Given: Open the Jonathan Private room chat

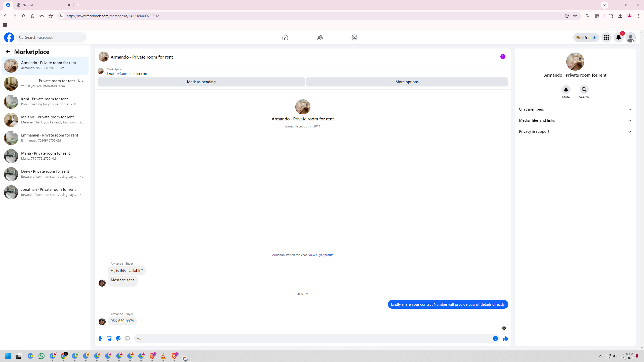Looking at the screenshot, I should click(45, 192).
